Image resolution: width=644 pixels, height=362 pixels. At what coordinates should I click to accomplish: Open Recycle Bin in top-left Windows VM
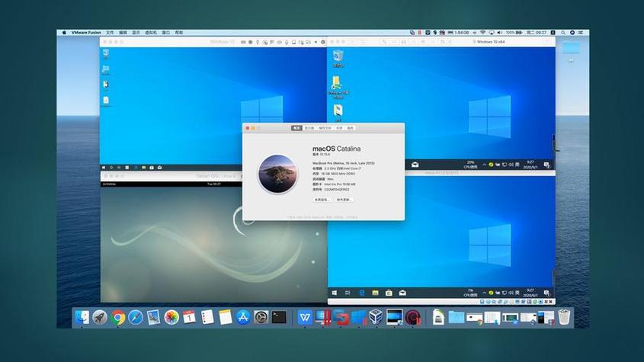106,53
